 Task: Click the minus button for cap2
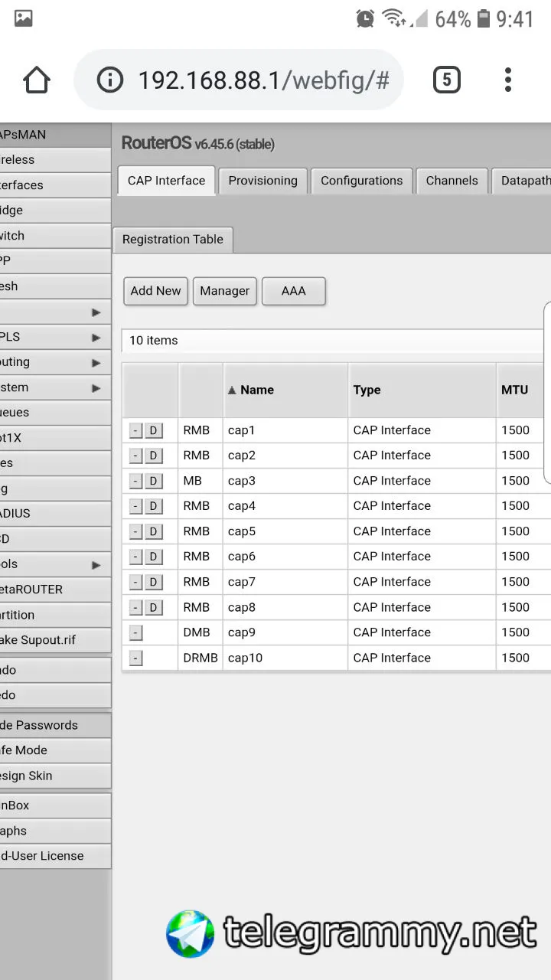135,456
